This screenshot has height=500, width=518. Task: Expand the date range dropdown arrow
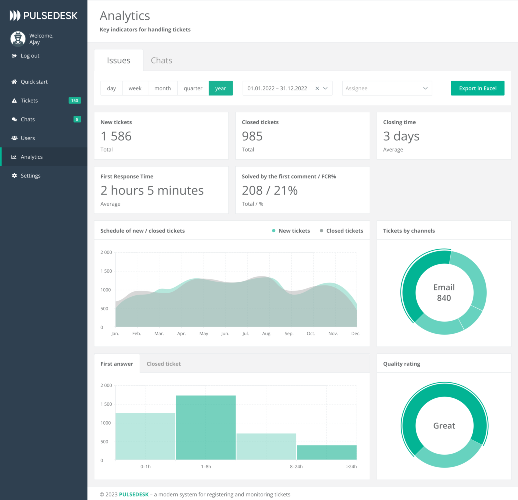point(326,88)
